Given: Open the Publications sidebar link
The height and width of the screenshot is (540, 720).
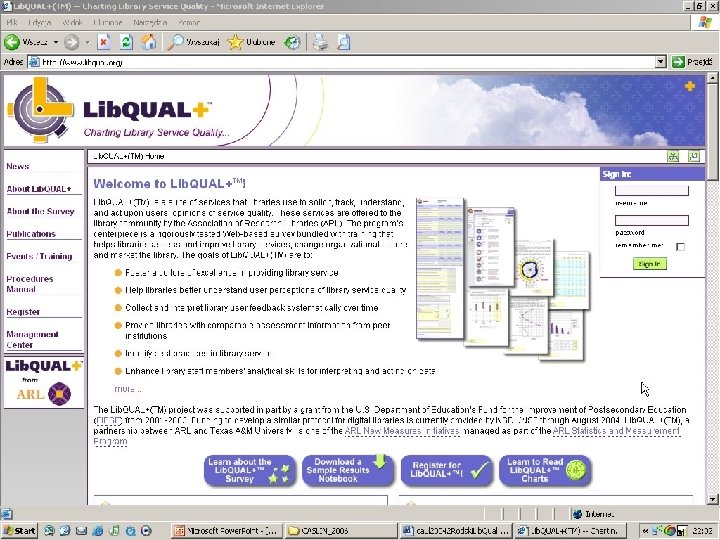Looking at the screenshot, I should pos(31,234).
